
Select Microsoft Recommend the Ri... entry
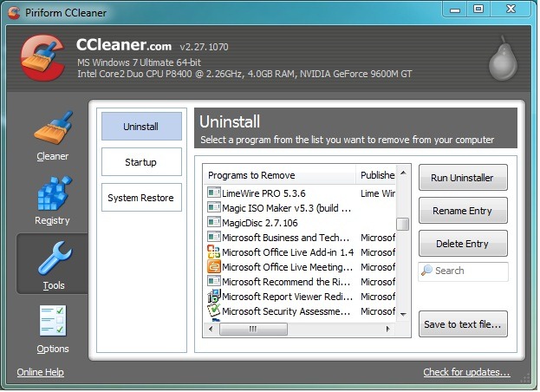click(x=286, y=282)
